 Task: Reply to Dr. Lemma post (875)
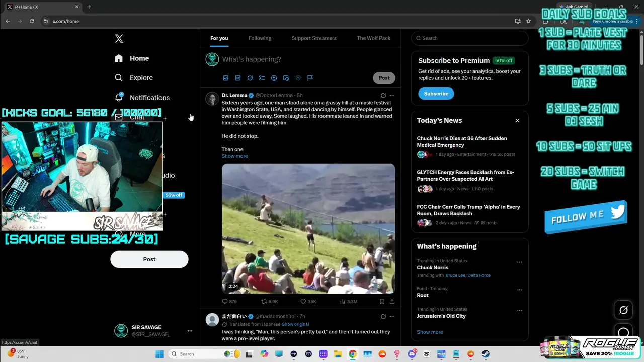[229, 302]
